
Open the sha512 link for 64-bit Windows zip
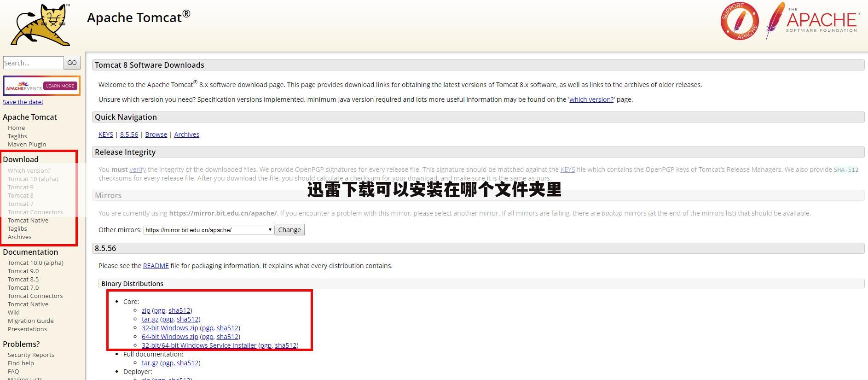coord(227,337)
